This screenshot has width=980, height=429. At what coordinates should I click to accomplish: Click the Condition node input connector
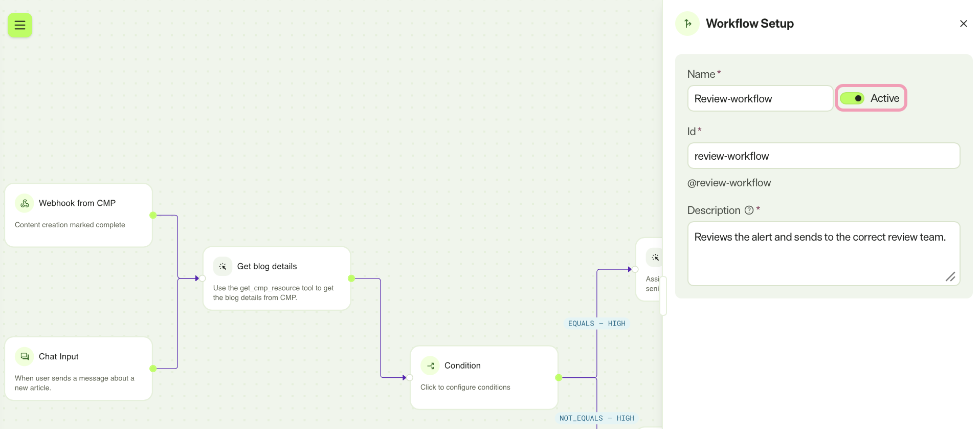410,378
